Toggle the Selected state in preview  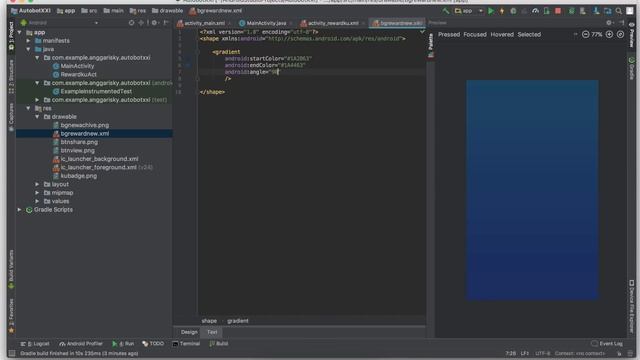click(529, 35)
